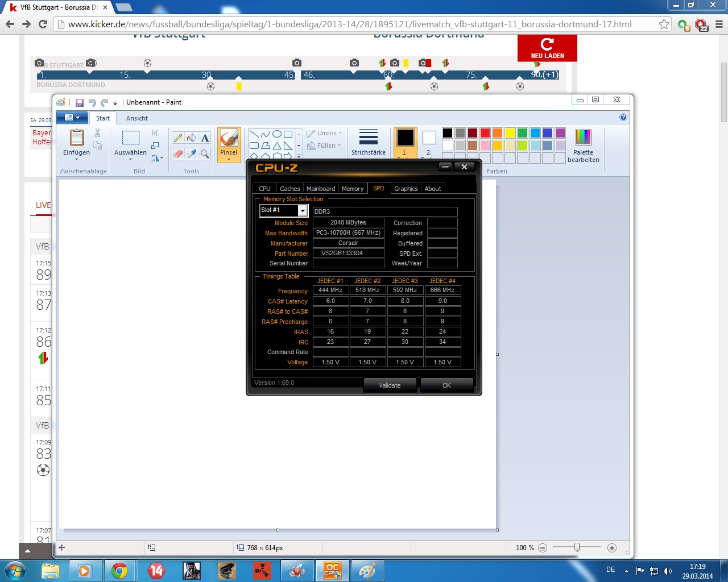Click the Cut scissors icon in Paint

click(97, 133)
